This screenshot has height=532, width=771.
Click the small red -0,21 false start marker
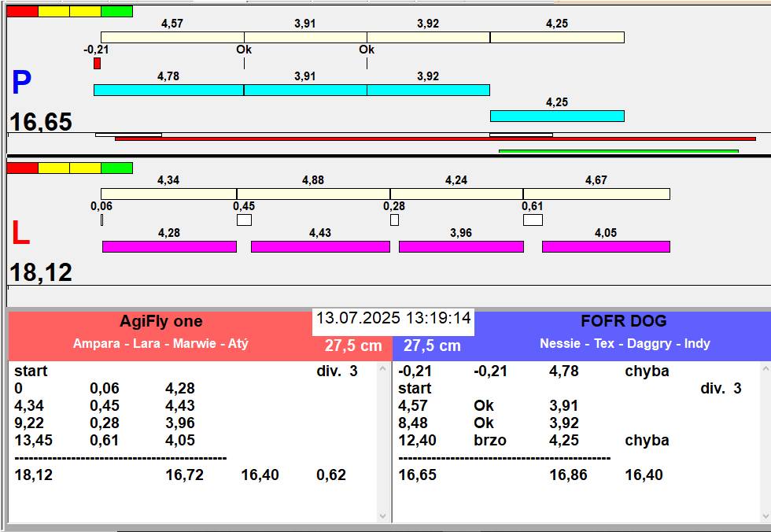[x=98, y=64]
